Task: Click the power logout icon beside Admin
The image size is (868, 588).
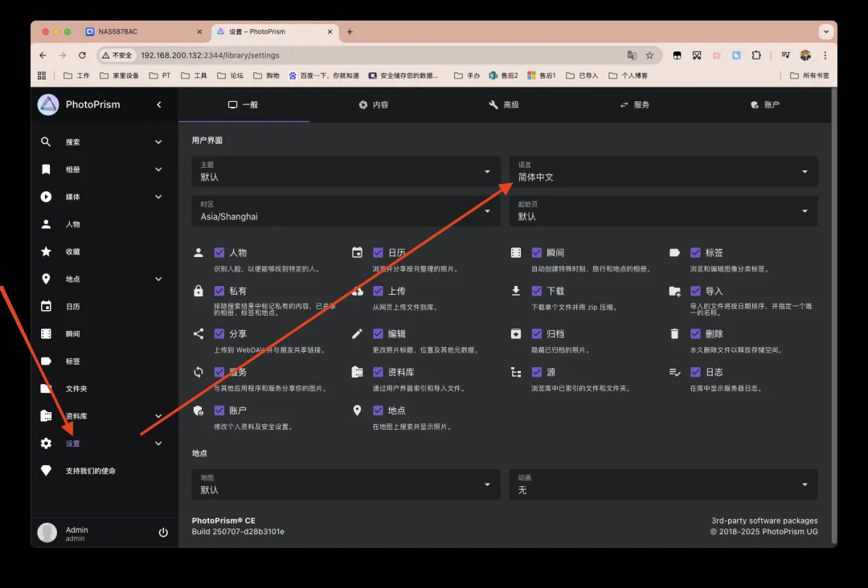Action: pyautogui.click(x=163, y=533)
